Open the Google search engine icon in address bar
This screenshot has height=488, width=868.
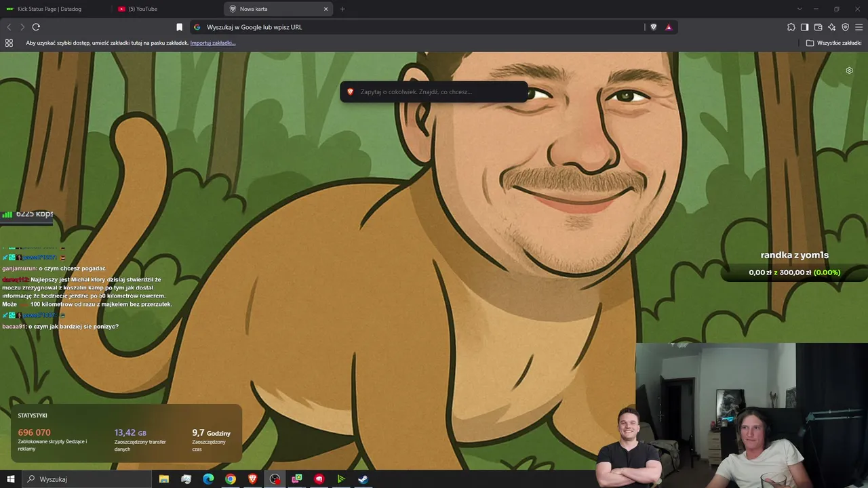tap(197, 27)
